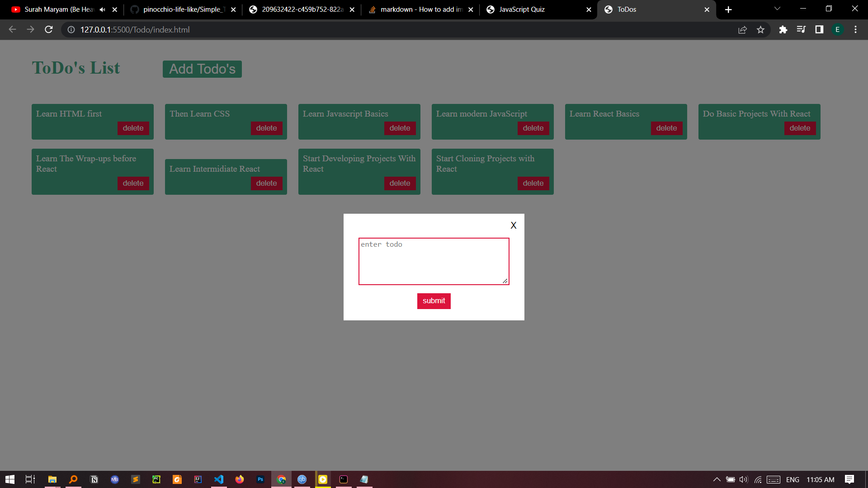Open Sublime Text from the taskbar
Screen dimensions: 868x488
[135, 479]
